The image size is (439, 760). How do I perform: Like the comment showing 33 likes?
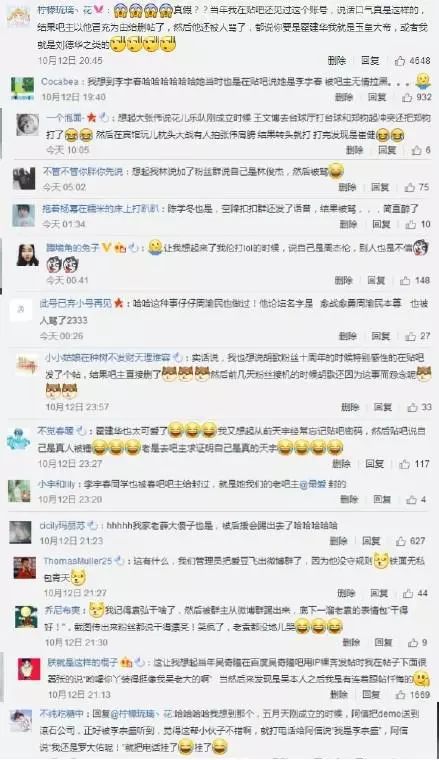(x=412, y=407)
